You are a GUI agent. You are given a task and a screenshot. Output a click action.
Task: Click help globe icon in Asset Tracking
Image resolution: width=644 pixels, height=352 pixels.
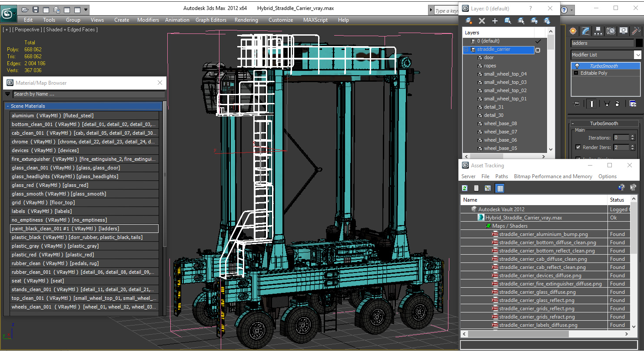pos(621,188)
